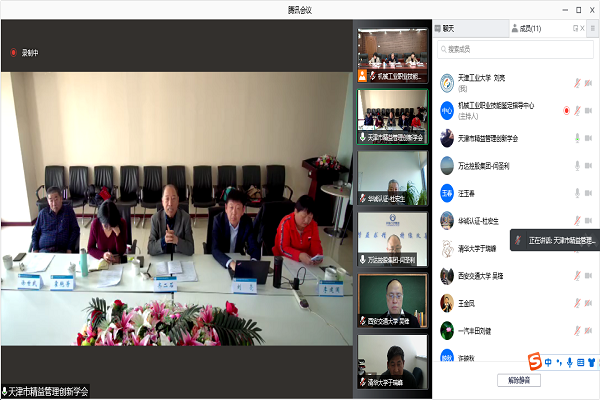The height and width of the screenshot is (400, 600).
Task: Click camera-off icon for 一汽丰田刘健
Action: click(589, 331)
